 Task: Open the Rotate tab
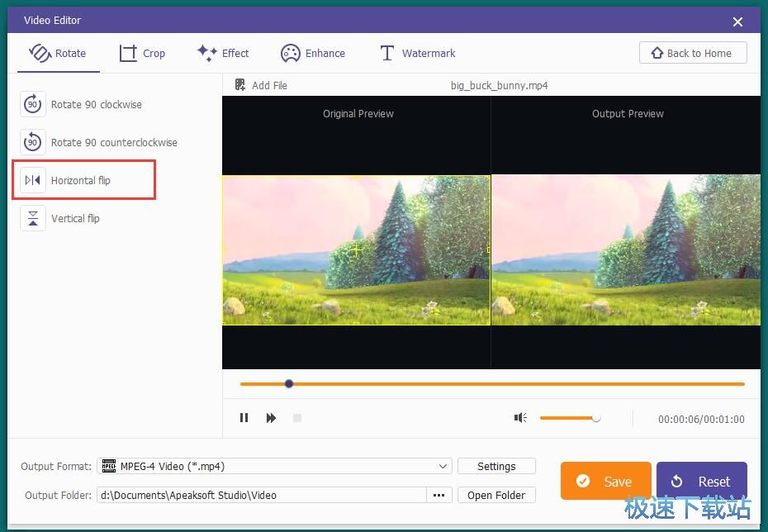click(58, 54)
